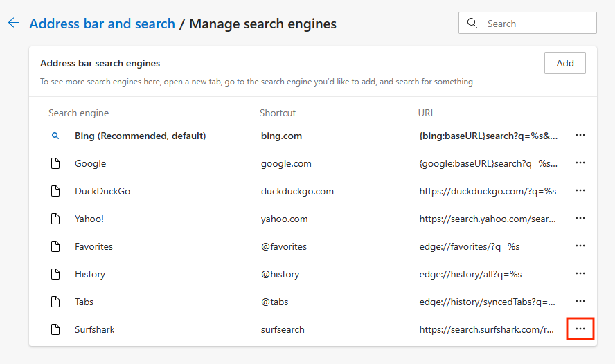Open more actions for Bing search engine
Screen dimensions: 615x364
point(580,136)
